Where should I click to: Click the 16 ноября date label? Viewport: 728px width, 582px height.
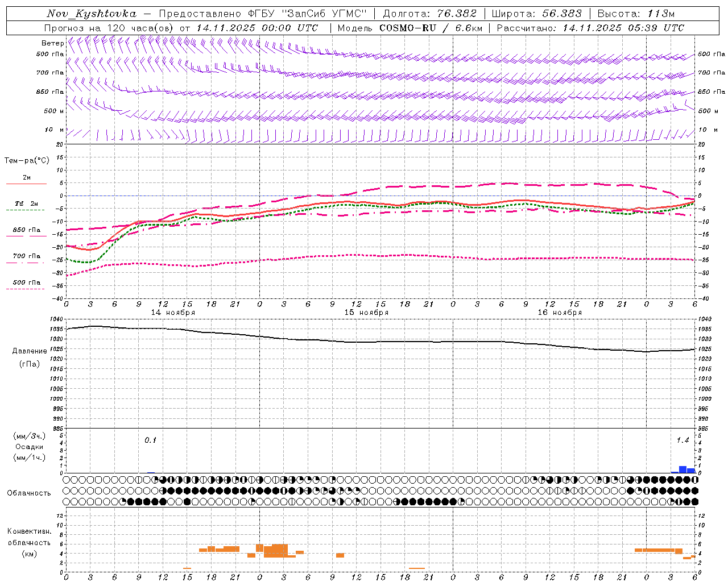point(560,313)
